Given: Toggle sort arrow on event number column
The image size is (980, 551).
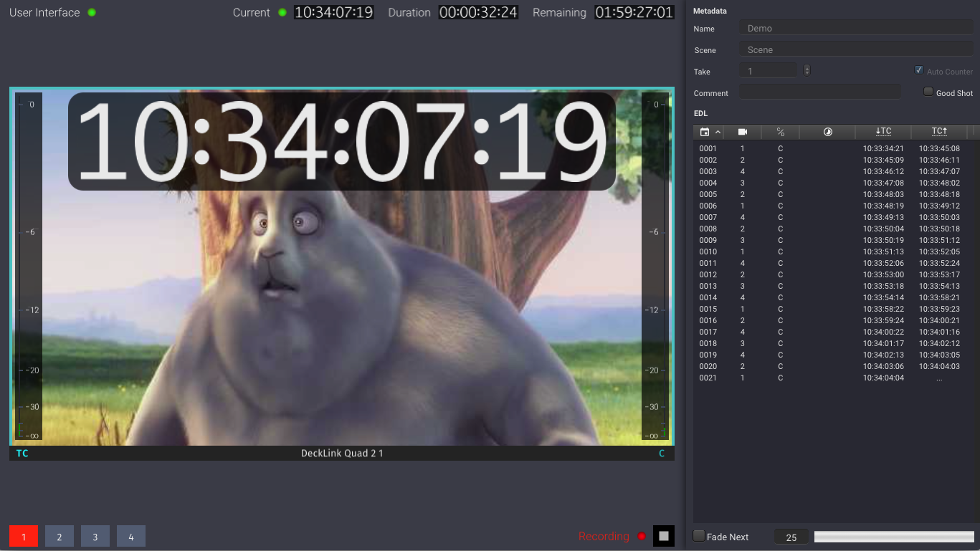Looking at the screenshot, I should click(718, 132).
